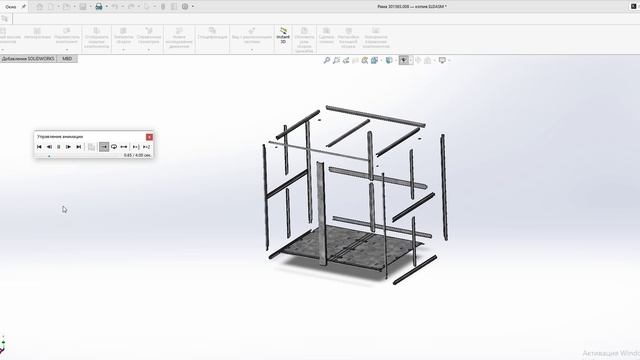The width and height of the screenshot is (640, 360).
Task: Click the Home icon in top toolbar
Action: [40, 7]
